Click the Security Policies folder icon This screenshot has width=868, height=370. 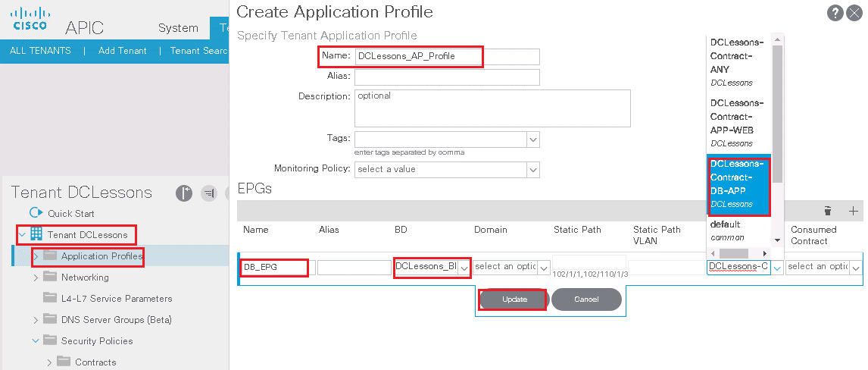click(51, 340)
